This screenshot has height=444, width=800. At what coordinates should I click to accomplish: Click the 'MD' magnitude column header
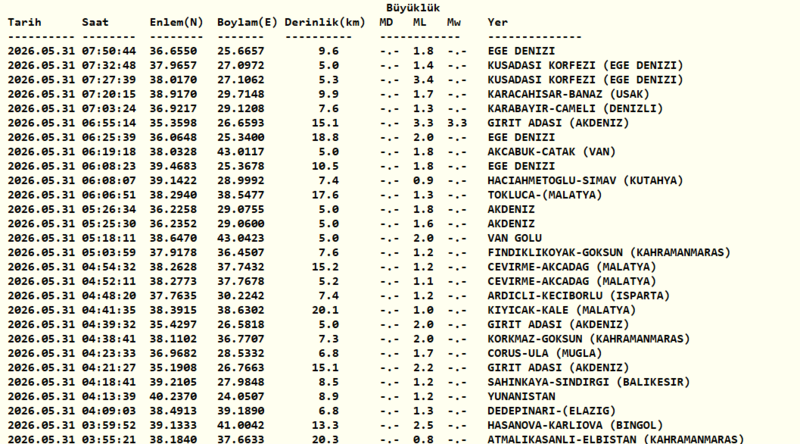tap(386, 22)
